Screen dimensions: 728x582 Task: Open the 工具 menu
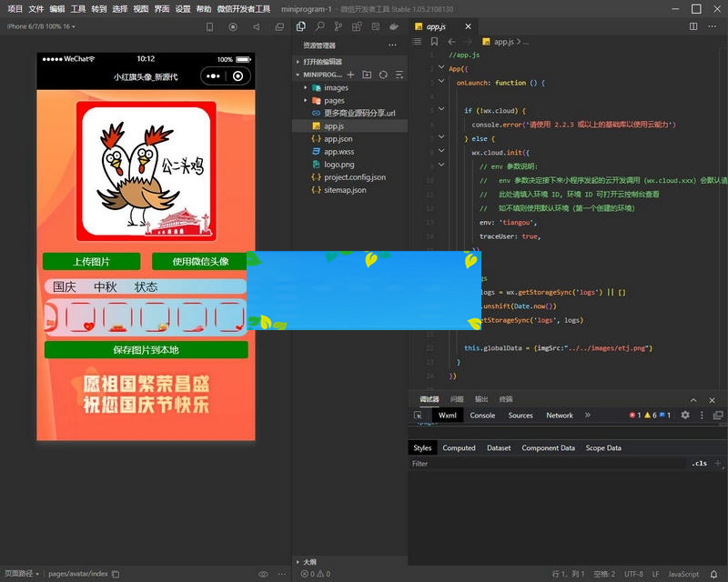coord(78,8)
